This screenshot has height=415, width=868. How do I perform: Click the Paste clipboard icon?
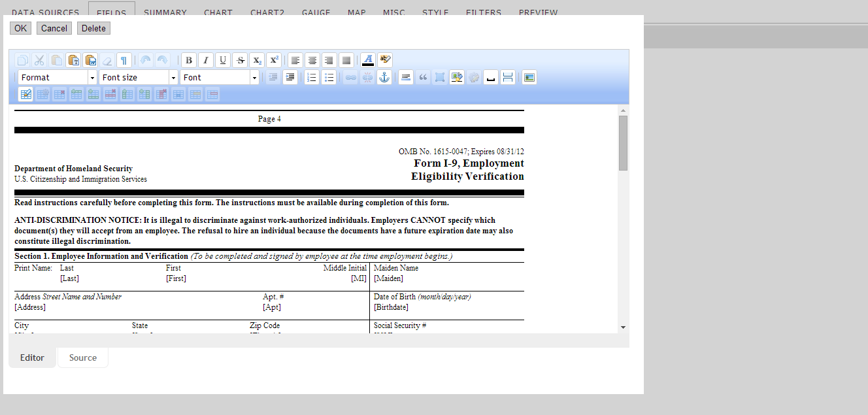point(57,60)
